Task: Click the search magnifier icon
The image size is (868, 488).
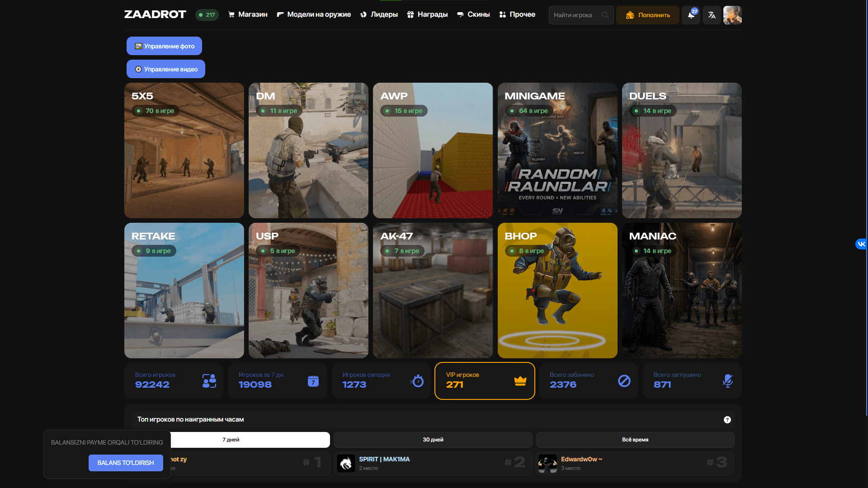Action: point(605,15)
